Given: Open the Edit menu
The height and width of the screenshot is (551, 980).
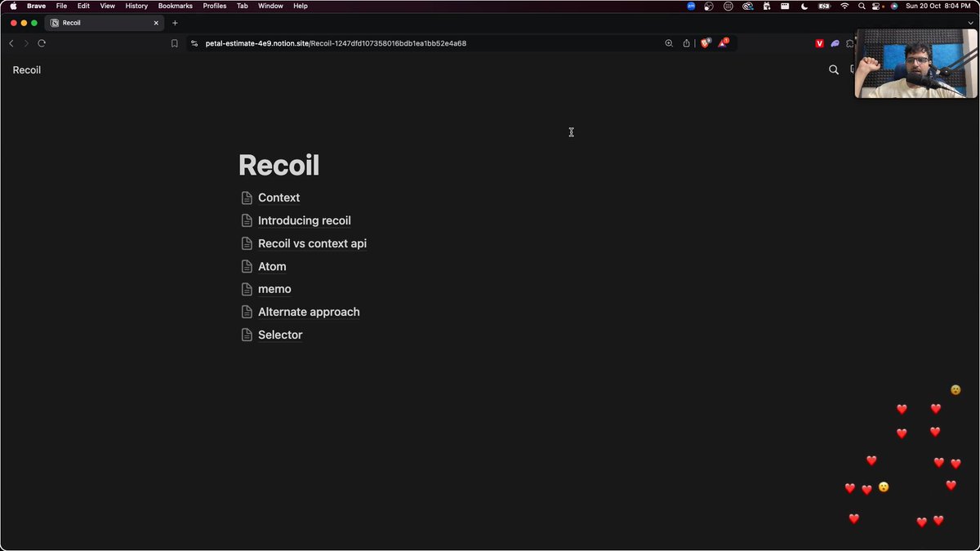Looking at the screenshot, I should [x=83, y=6].
